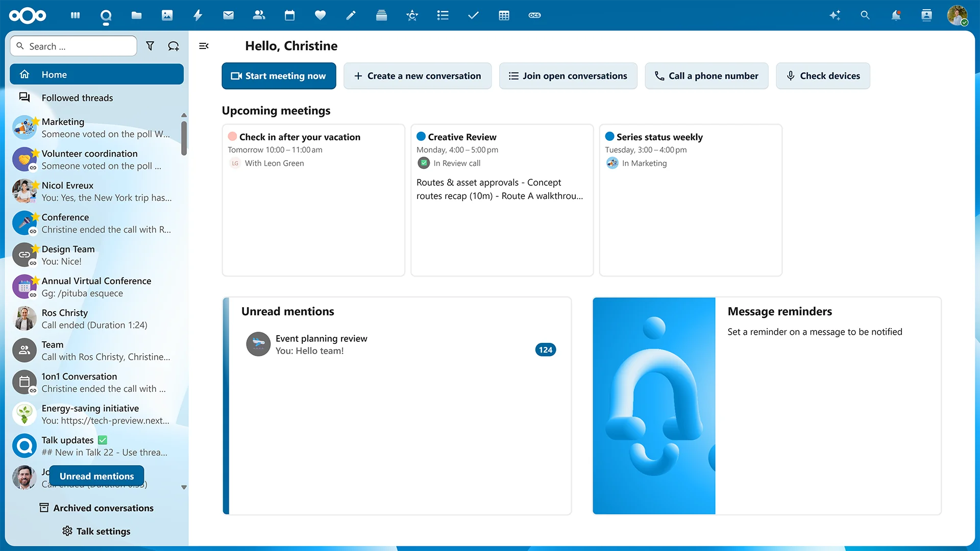Open the Mail app from the toolbar

point(228,15)
